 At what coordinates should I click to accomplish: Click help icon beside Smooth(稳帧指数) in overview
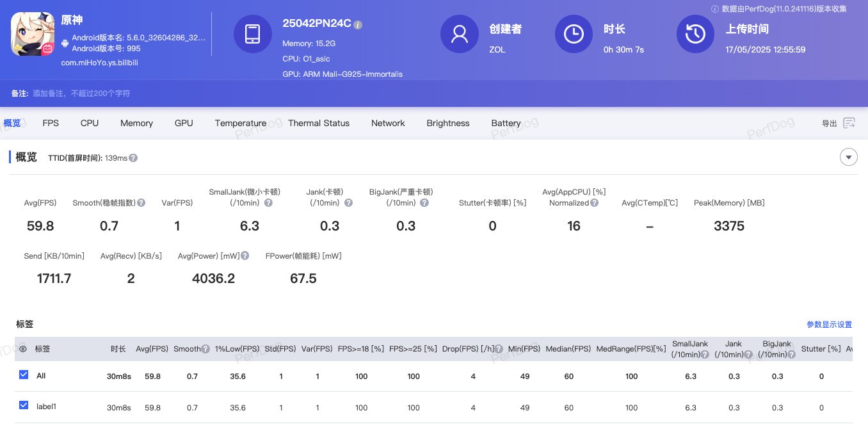(x=141, y=203)
